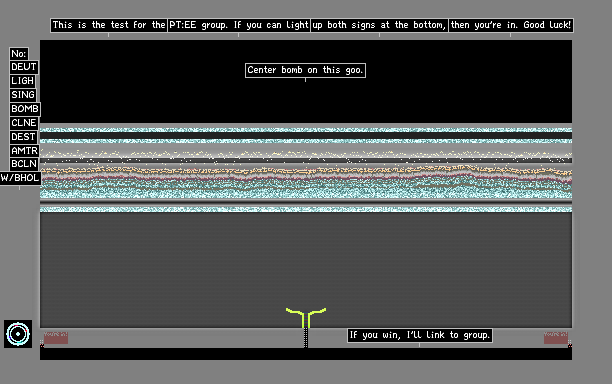Screen dimensions: 612x384
Task: Click "If you win, I'll link to group." sign
Action: tap(420, 336)
